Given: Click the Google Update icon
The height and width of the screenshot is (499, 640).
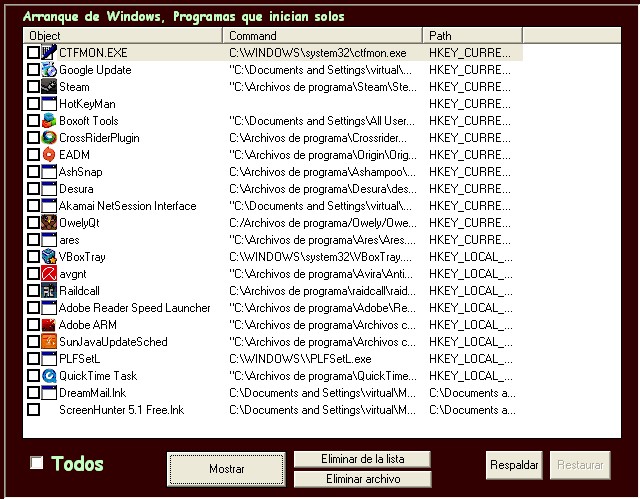Looking at the screenshot, I should pos(49,70).
